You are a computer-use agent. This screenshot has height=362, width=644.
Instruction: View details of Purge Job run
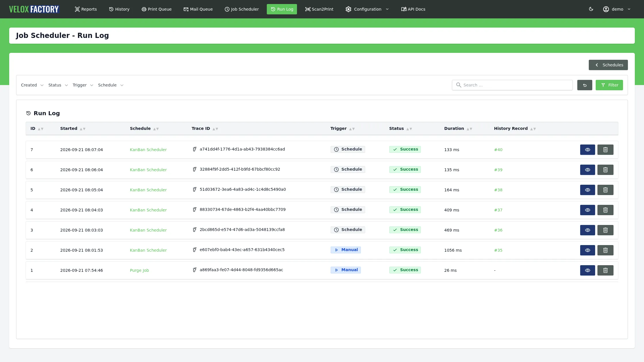point(587,270)
